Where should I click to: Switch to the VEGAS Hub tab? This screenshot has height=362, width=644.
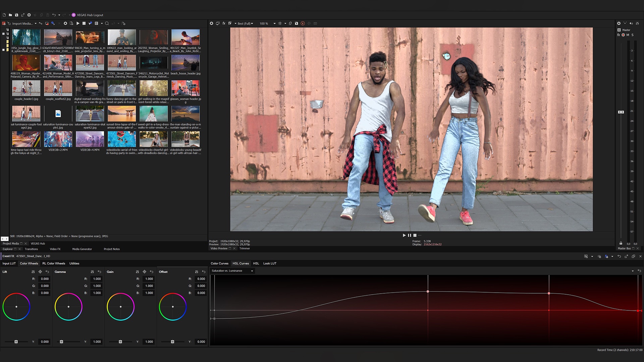tap(38, 244)
